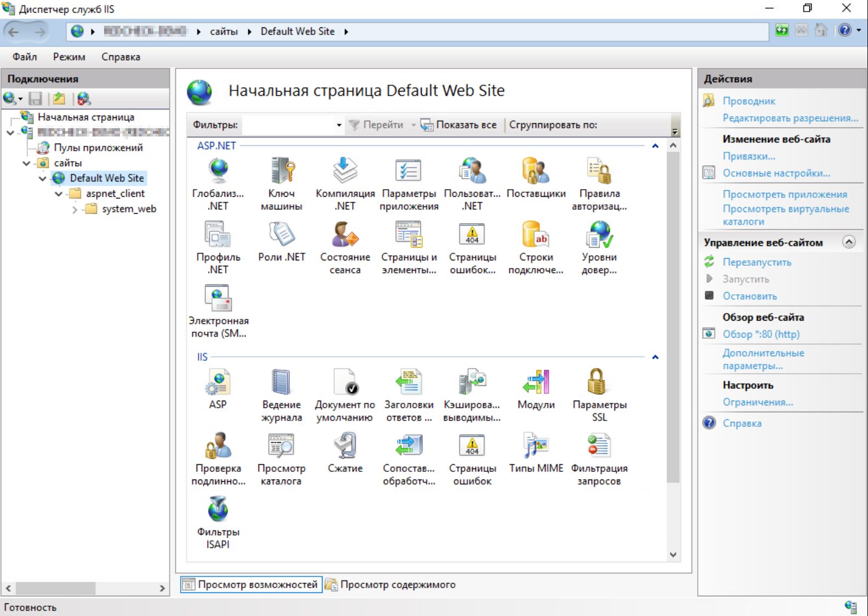
Task: Click Перезапустить website action
Action: pos(757,262)
